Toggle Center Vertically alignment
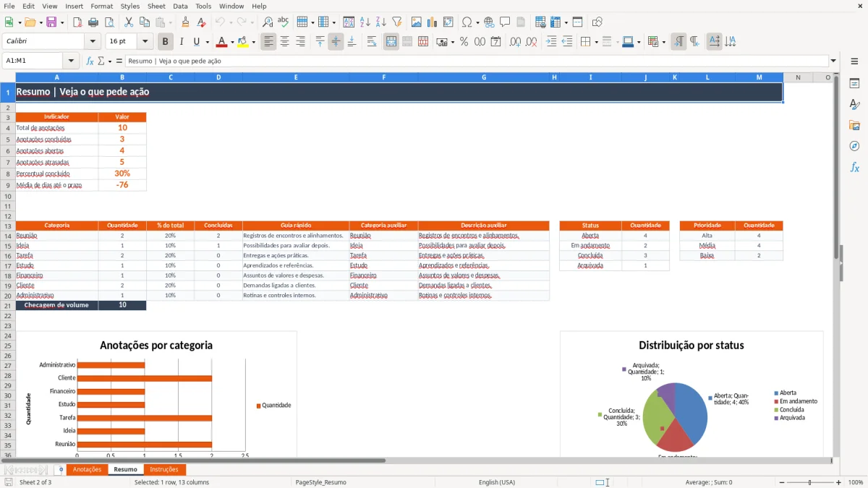 coord(336,42)
